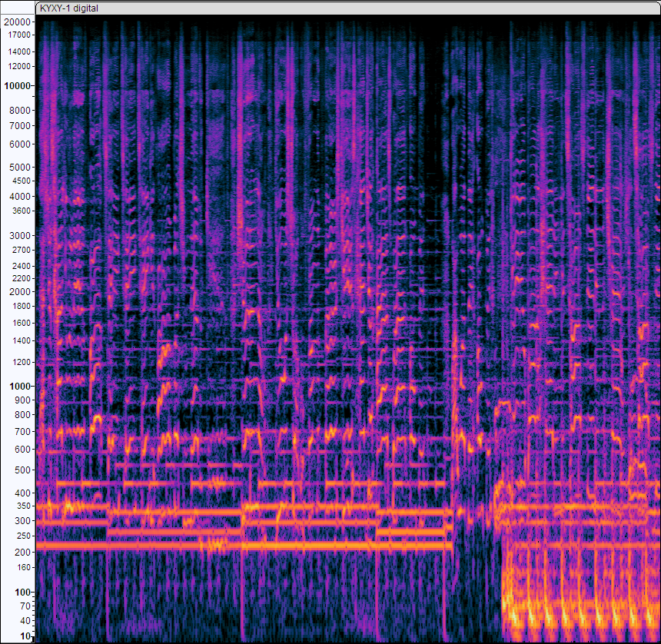Click the 7000 Hz frequency label
The height and width of the screenshot is (644, 661).
(x=20, y=125)
